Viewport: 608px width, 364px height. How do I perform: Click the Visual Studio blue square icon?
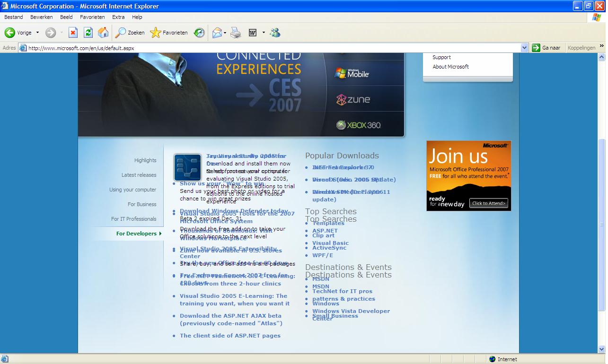click(x=187, y=167)
